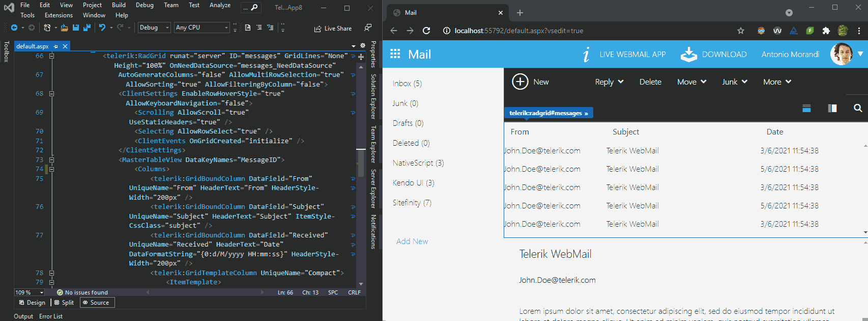This screenshot has height=321, width=868.
Task: Click the document format icon after Any CPU
Action: pos(248,28)
